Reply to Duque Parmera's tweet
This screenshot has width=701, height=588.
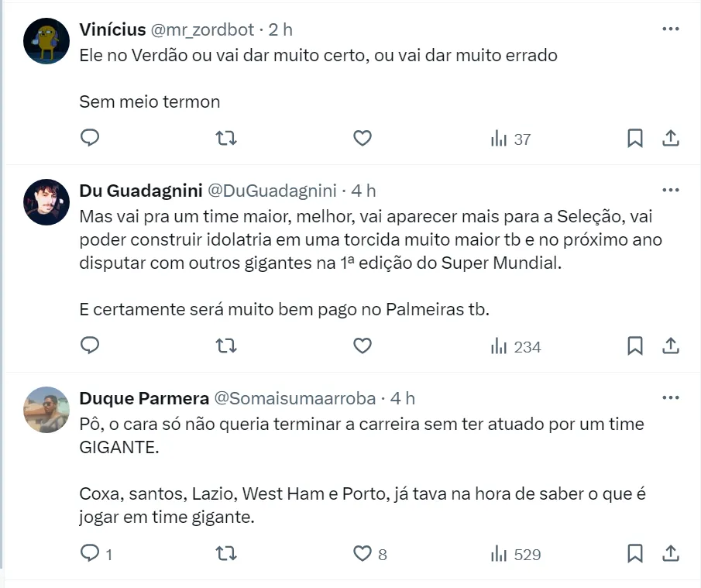(x=91, y=554)
